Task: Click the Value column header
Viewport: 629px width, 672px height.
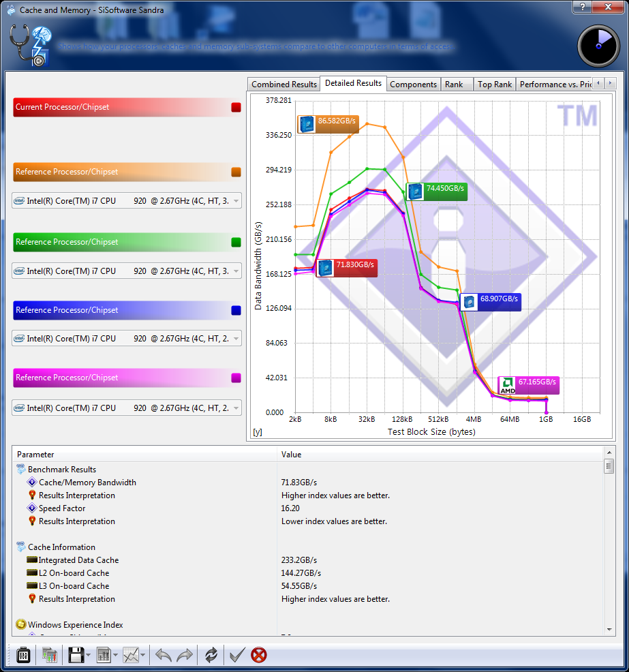Action: (x=440, y=455)
